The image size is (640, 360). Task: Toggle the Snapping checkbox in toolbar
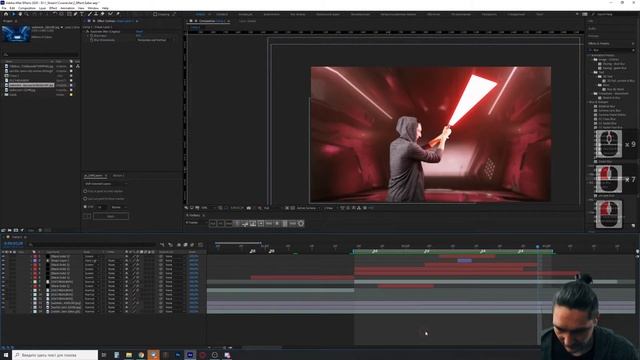coord(155,14)
